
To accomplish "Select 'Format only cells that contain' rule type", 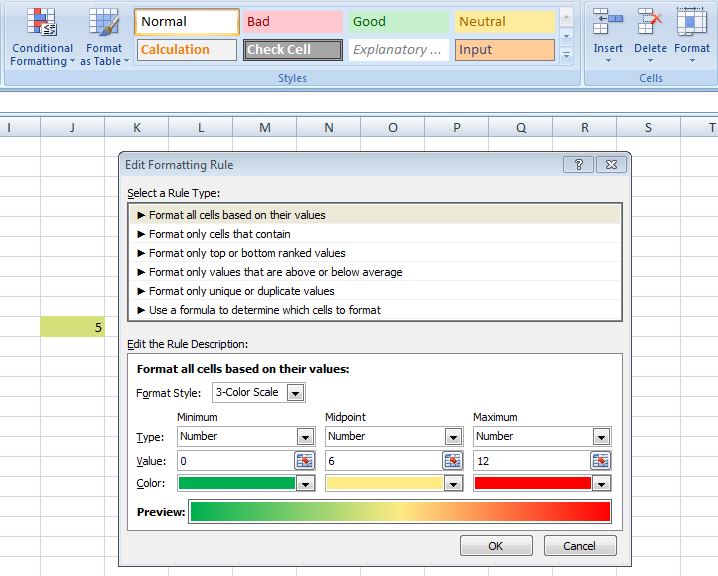I will click(x=219, y=234).
